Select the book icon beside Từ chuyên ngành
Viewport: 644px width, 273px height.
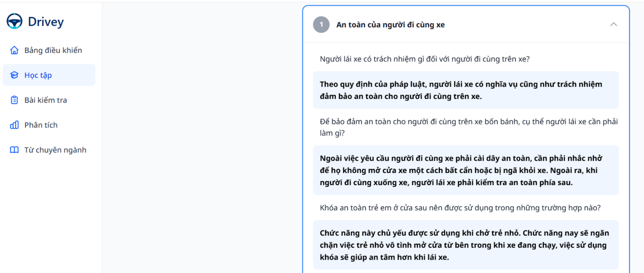[x=14, y=150]
